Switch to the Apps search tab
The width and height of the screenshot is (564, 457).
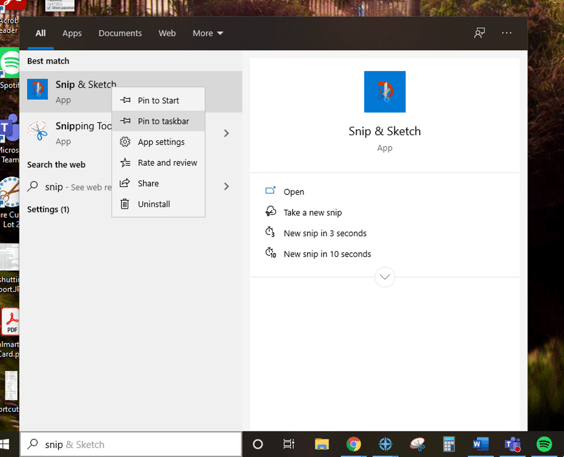point(72,33)
